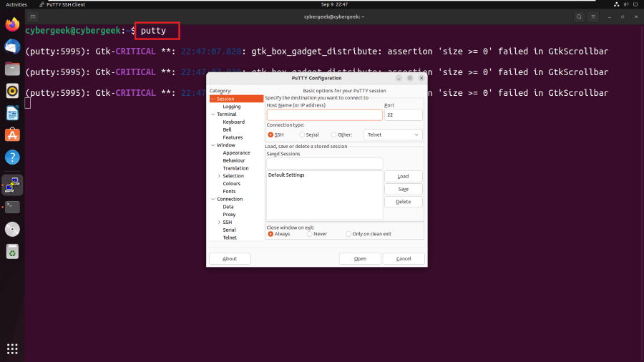Open the disc drive icon in dock

click(x=12, y=230)
